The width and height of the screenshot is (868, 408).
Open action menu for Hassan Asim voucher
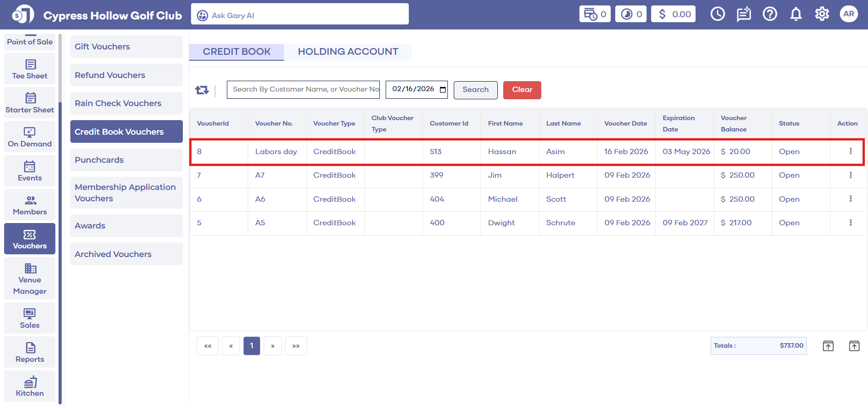pos(850,151)
